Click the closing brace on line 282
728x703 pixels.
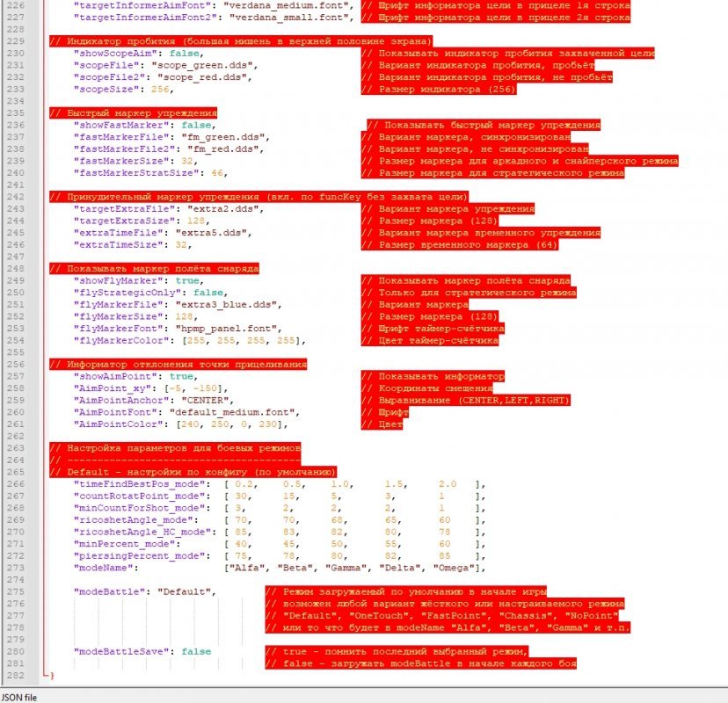(x=51, y=675)
